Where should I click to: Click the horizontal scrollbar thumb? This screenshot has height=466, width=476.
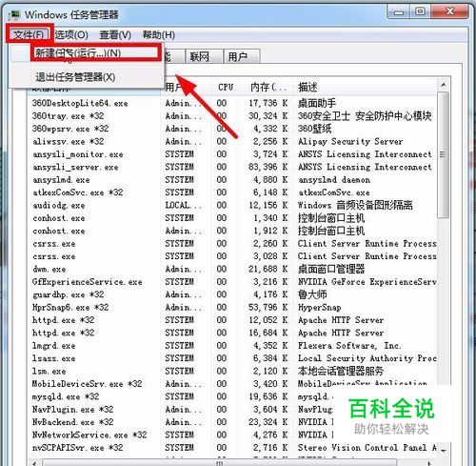(219, 463)
